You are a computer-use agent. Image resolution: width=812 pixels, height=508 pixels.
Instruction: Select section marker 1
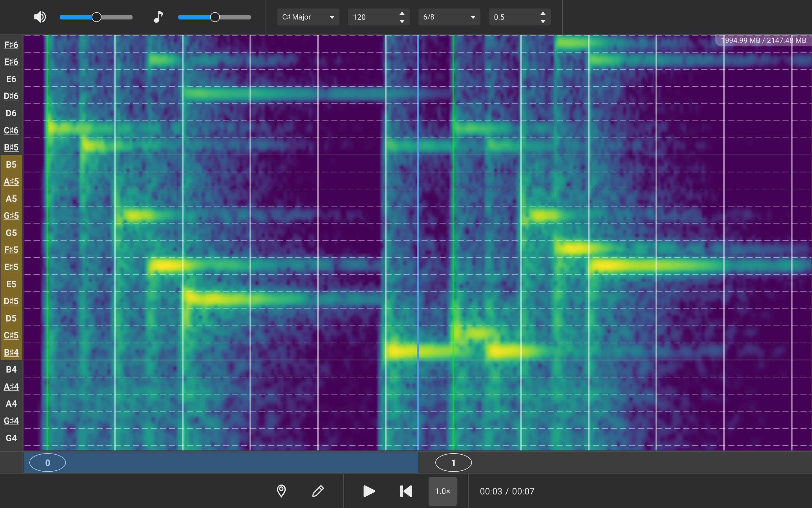coord(453,463)
